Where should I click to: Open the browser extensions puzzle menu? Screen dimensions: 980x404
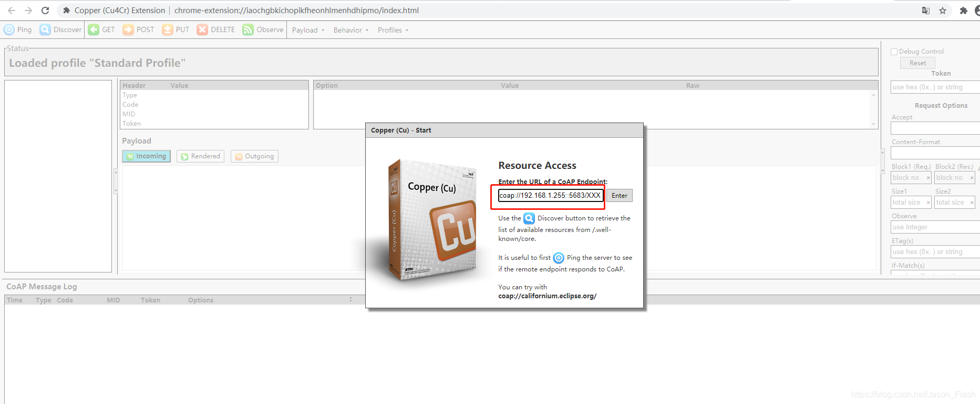(x=963, y=11)
